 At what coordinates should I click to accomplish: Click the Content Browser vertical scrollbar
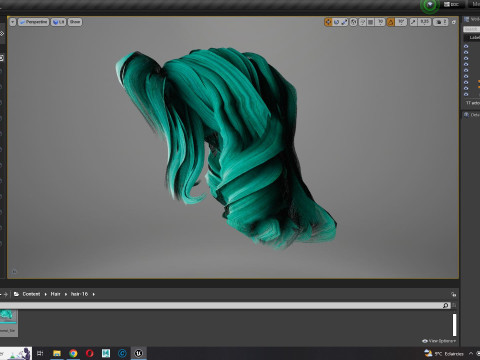pyautogui.click(x=454, y=325)
